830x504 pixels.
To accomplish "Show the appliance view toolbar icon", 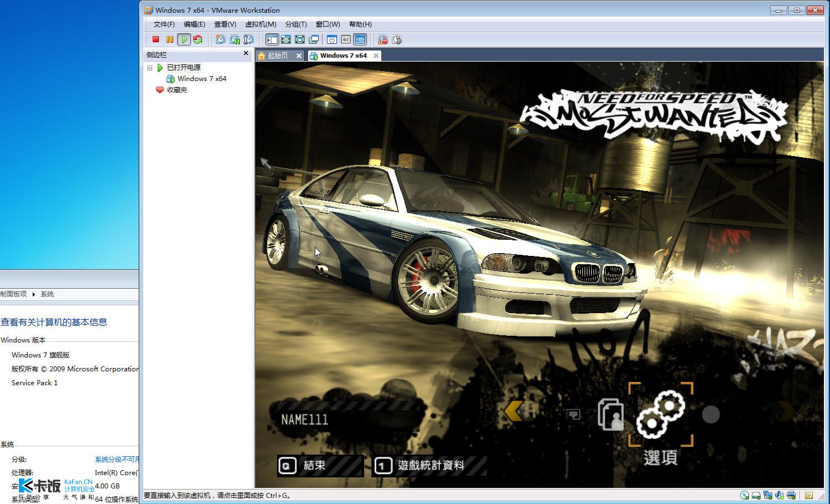I will coord(346,39).
